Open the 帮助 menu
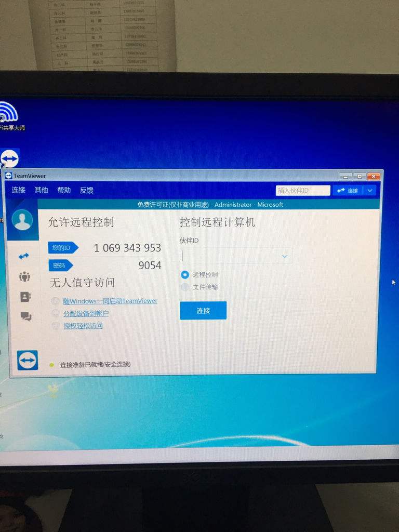Screen dimensions: 399x532 click(64, 190)
